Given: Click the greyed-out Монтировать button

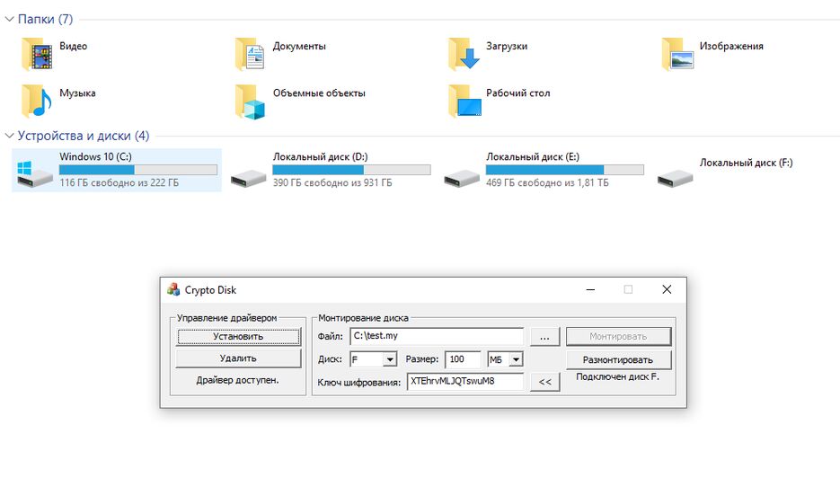Looking at the screenshot, I should (618, 336).
